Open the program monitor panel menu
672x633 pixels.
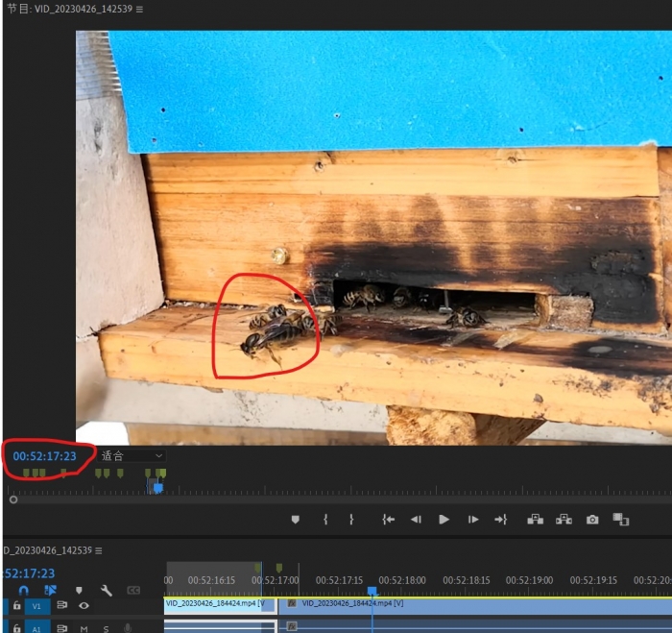140,10
